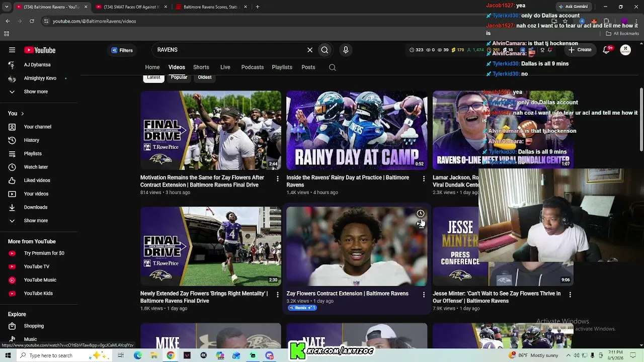Reload the page in Chrome

[x=32, y=21]
